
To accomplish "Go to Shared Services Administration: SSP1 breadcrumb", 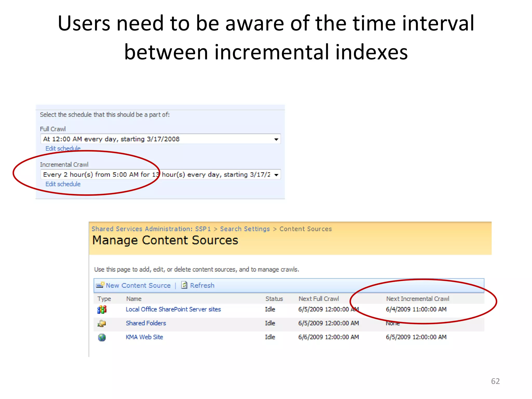I will point(151,229).
